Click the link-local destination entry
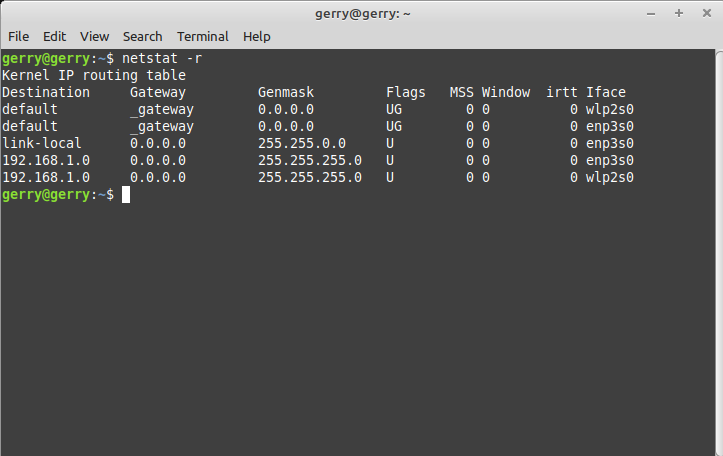Image resolution: width=723 pixels, height=456 pixels. point(42,143)
